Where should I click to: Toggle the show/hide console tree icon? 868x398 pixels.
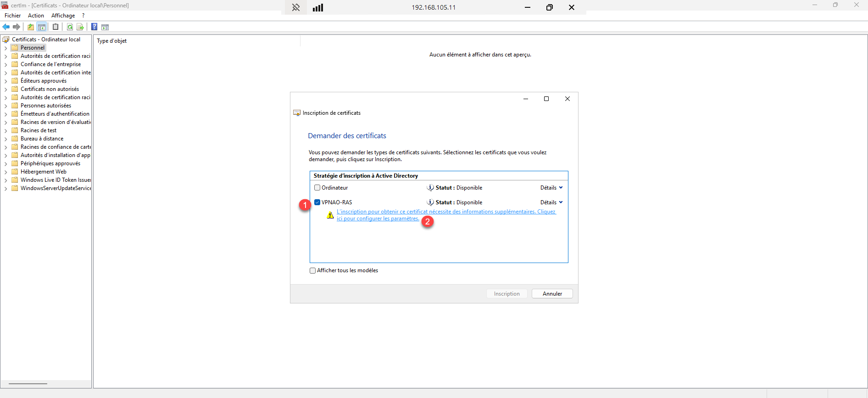pos(42,27)
